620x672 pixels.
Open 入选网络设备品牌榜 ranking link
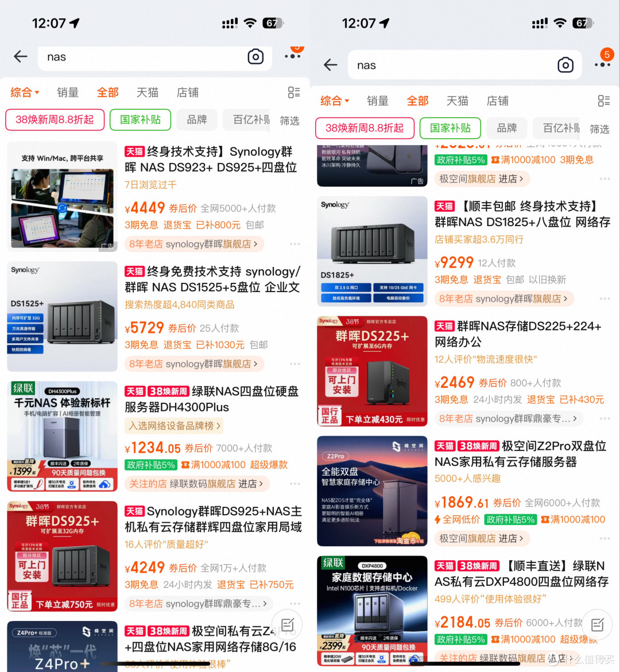coord(174,426)
